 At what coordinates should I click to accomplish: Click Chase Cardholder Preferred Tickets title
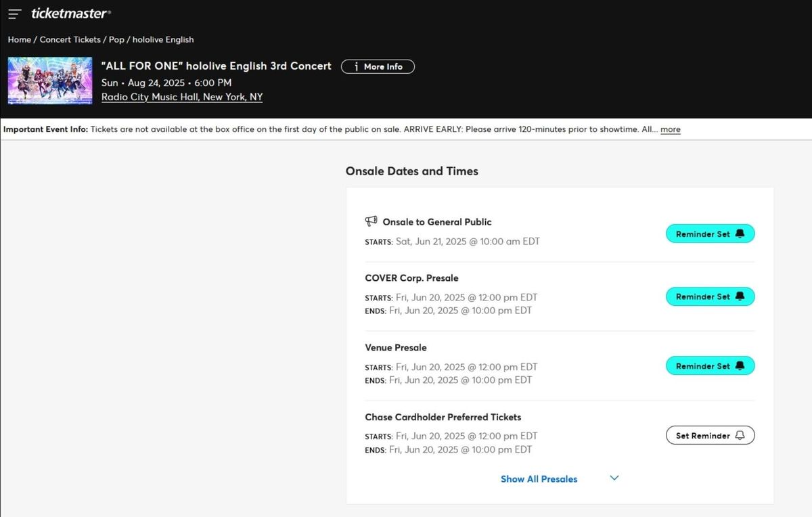pyautogui.click(x=443, y=418)
